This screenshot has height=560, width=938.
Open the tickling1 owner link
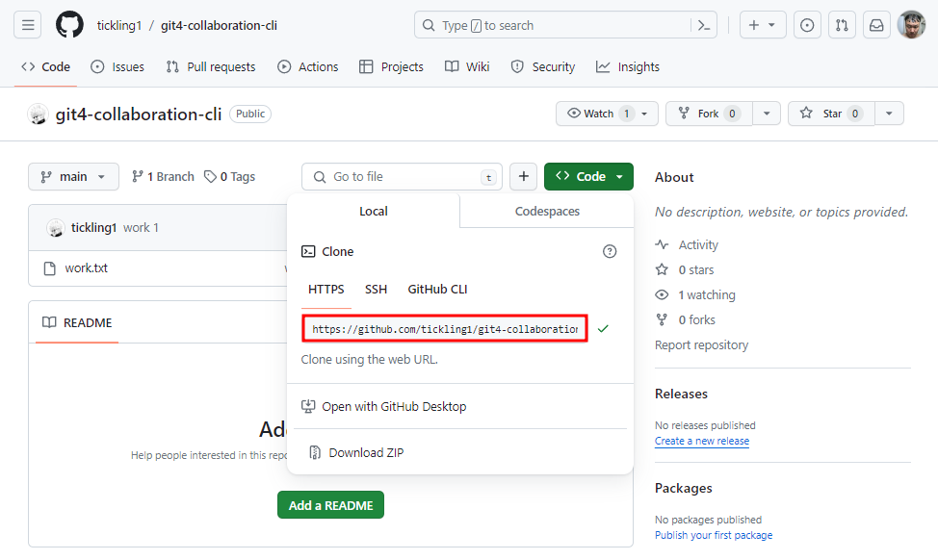click(119, 26)
